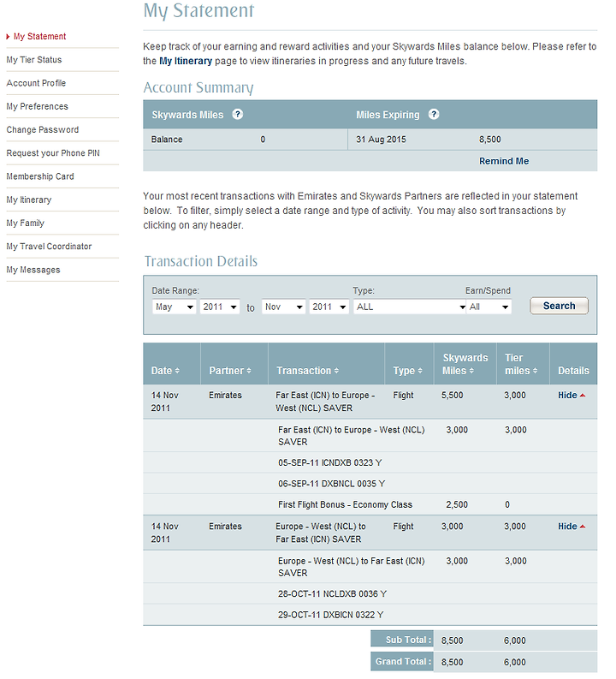Hide details of ICN to NCL flight
Viewport: 616px width, 679px height.
(x=572, y=395)
